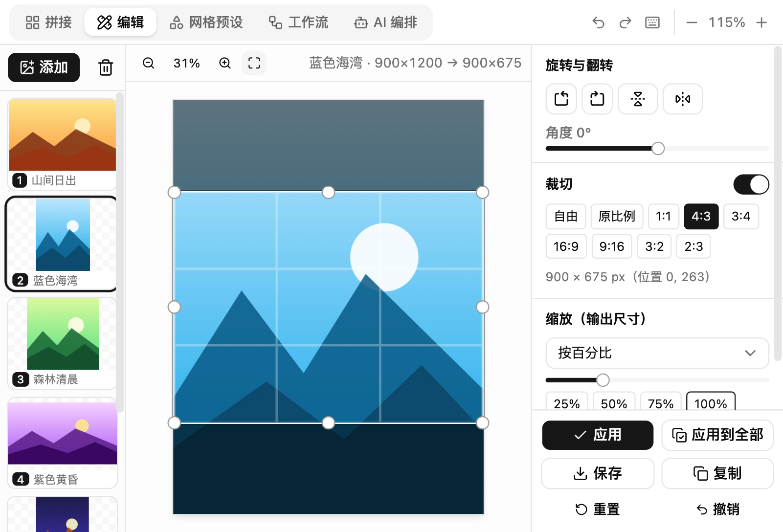
Task: Click the 角度 rotation slider handle
Action: [658, 148]
